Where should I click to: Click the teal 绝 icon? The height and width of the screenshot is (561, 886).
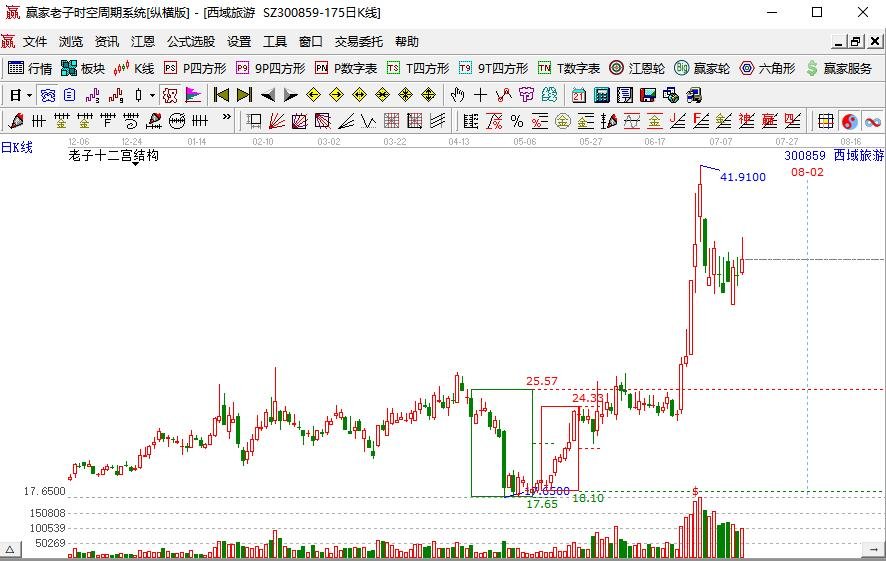click(549, 95)
